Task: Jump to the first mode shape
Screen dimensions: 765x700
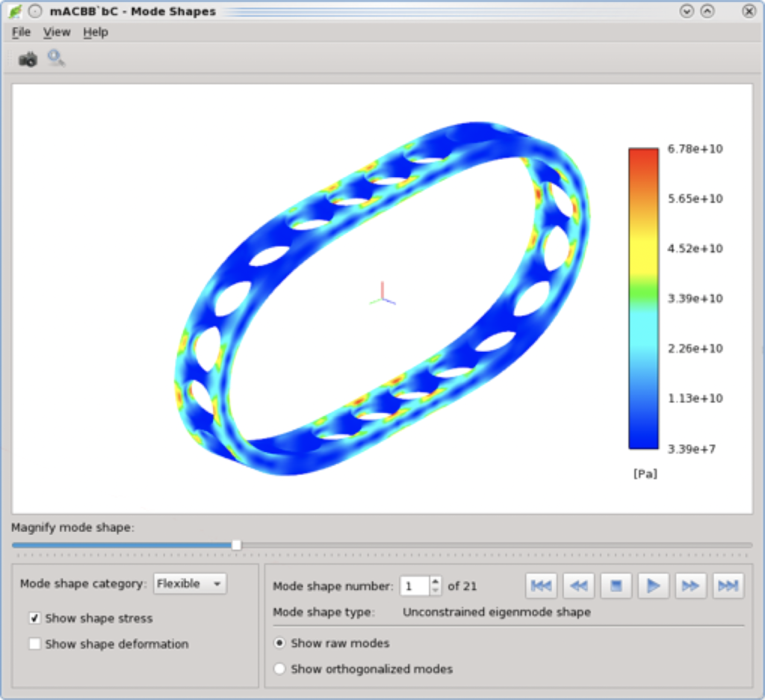Action: [541, 586]
